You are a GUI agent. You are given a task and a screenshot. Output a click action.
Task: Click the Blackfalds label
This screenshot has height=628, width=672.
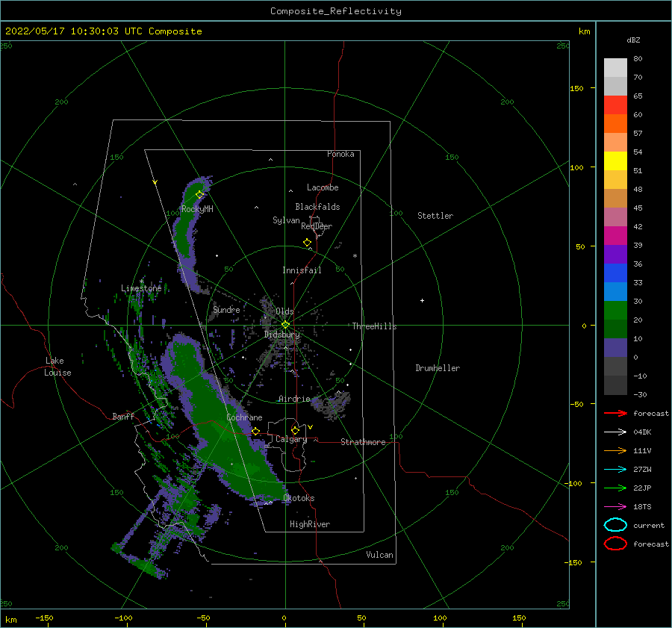pos(317,207)
